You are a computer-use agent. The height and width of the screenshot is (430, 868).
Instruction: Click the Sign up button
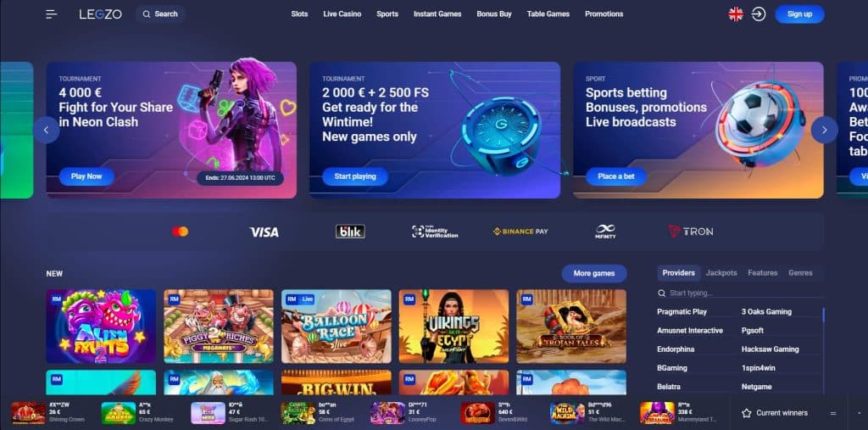tap(799, 14)
